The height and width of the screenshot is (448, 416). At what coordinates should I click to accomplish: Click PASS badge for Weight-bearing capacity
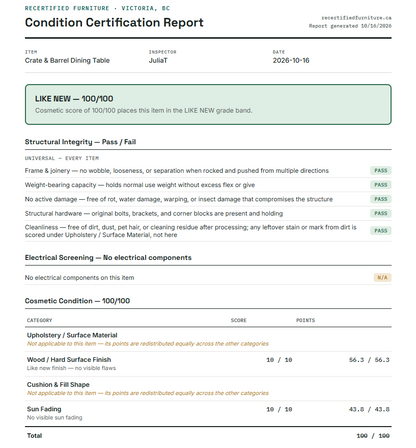pos(381,185)
